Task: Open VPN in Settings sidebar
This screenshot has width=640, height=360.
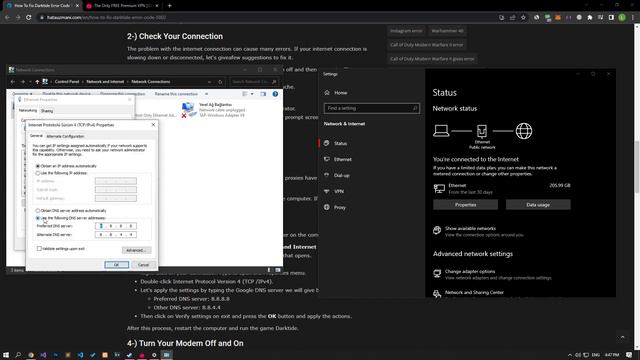Action: (339, 191)
